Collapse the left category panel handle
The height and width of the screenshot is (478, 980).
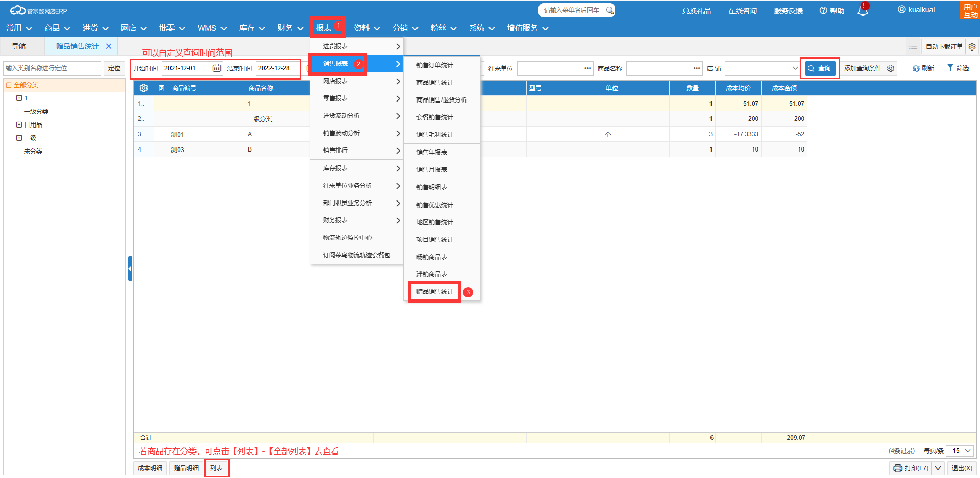130,268
